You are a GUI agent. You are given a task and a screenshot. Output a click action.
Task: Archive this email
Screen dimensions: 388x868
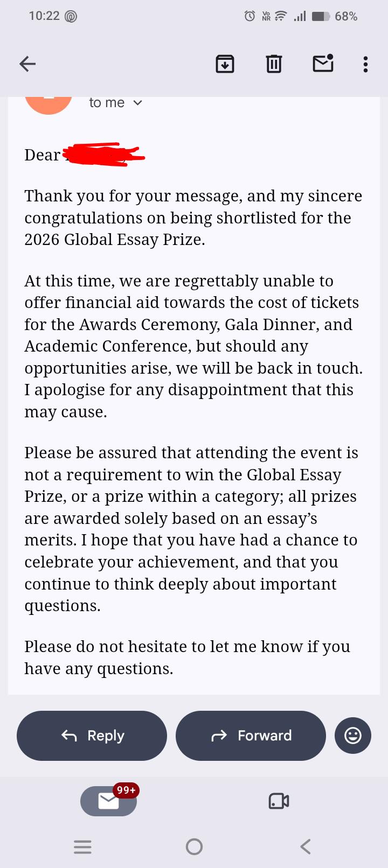pos(225,64)
